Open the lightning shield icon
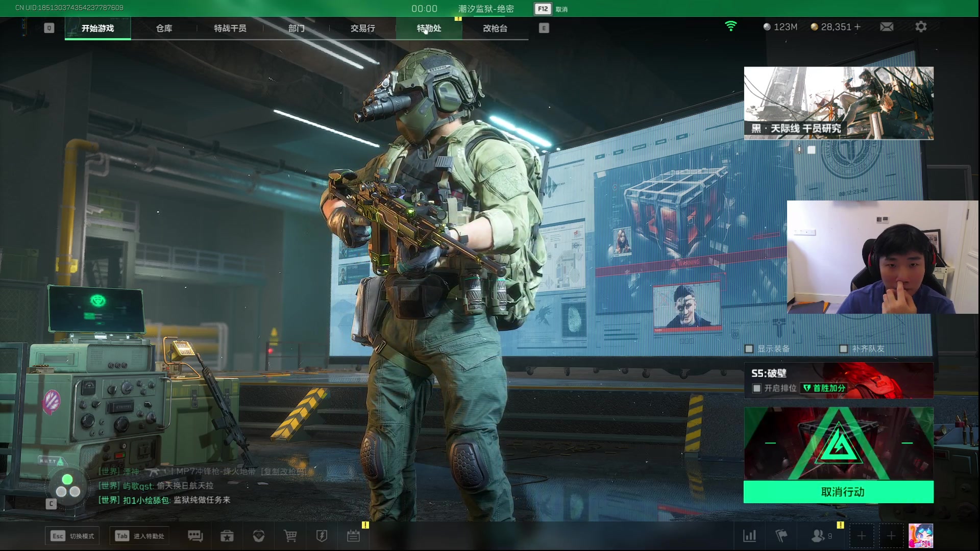The width and height of the screenshot is (980, 551). pyautogui.click(x=322, y=536)
